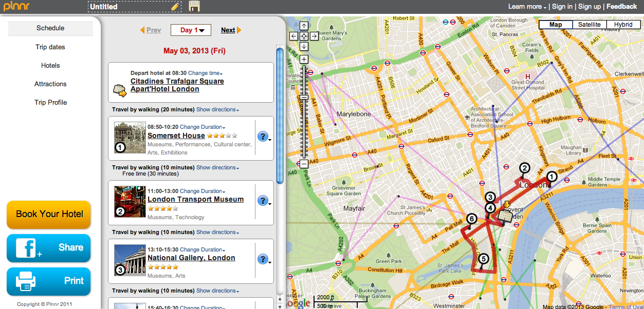The height and width of the screenshot is (309, 644).
Task: Pan the map down with arrow control
Action: [304, 46]
